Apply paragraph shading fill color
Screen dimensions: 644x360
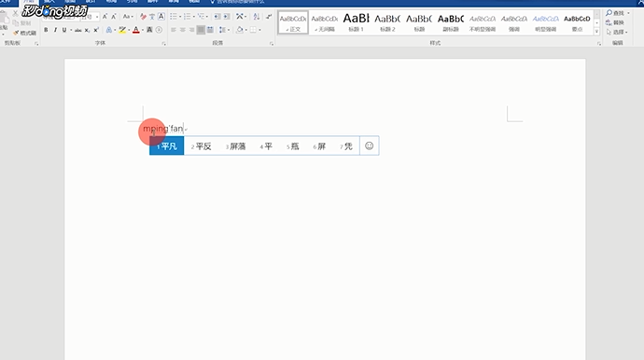click(x=240, y=30)
